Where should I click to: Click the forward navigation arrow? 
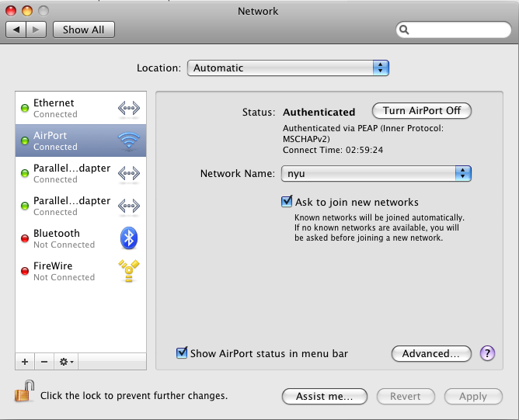[x=36, y=30]
